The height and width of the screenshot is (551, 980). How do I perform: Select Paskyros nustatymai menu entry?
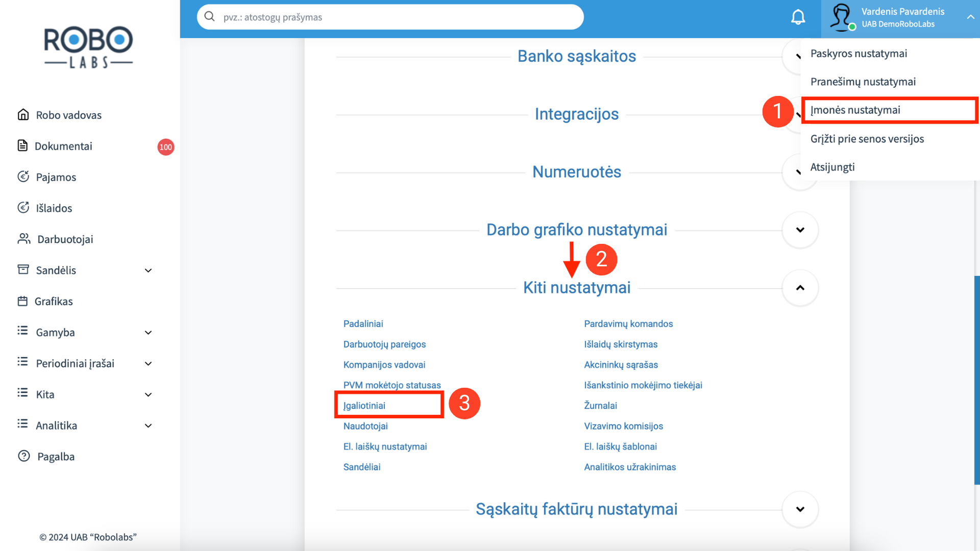point(859,54)
